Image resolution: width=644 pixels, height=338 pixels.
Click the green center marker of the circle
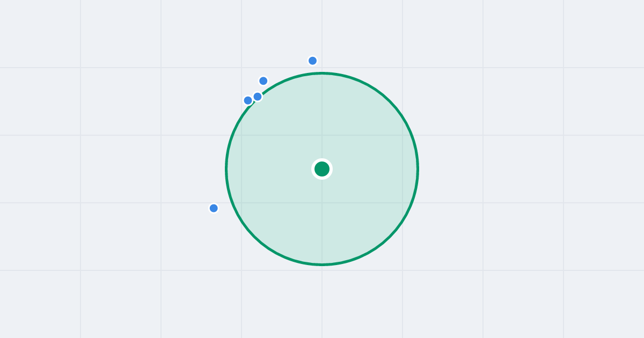tap(322, 169)
